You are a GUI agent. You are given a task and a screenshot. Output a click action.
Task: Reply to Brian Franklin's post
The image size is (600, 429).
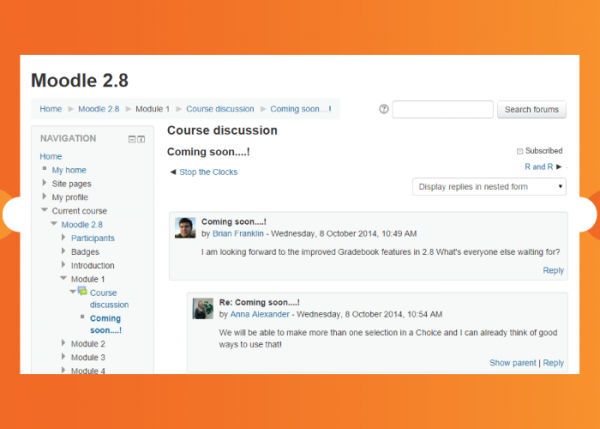tap(553, 270)
